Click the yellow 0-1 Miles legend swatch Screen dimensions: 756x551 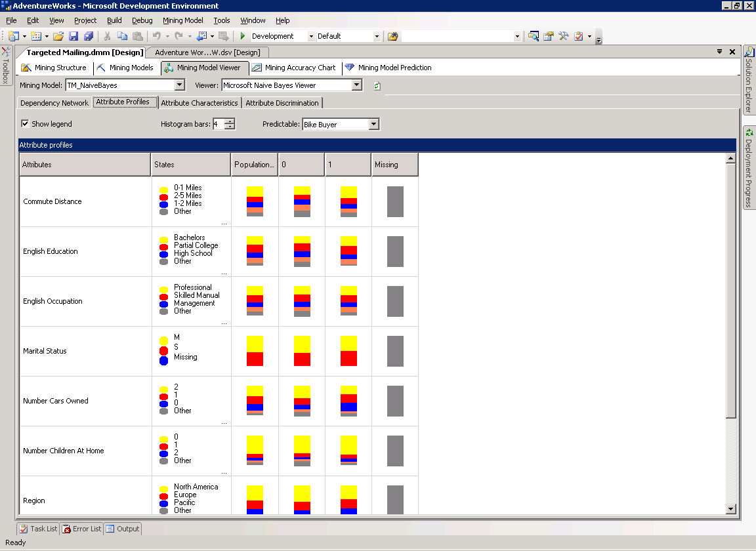164,190
